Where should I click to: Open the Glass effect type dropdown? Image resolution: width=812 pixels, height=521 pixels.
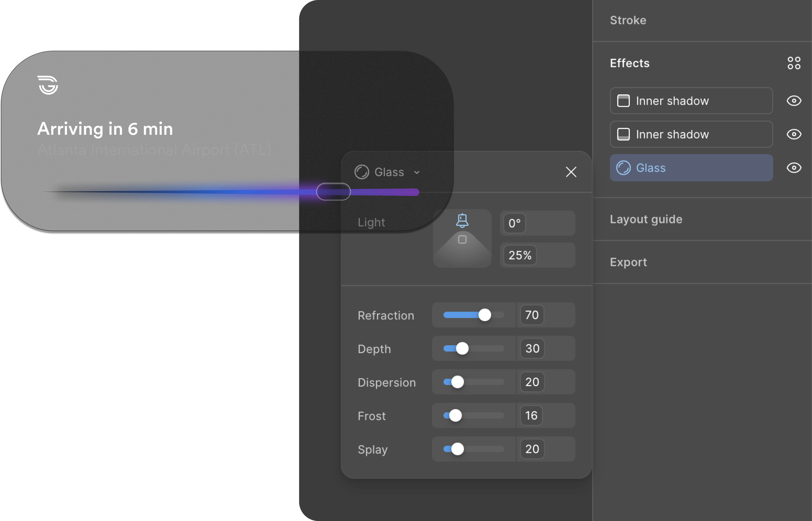pyautogui.click(x=387, y=172)
